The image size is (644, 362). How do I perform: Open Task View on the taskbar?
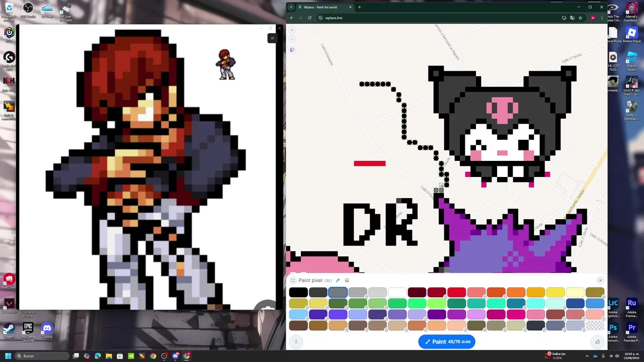point(75,356)
